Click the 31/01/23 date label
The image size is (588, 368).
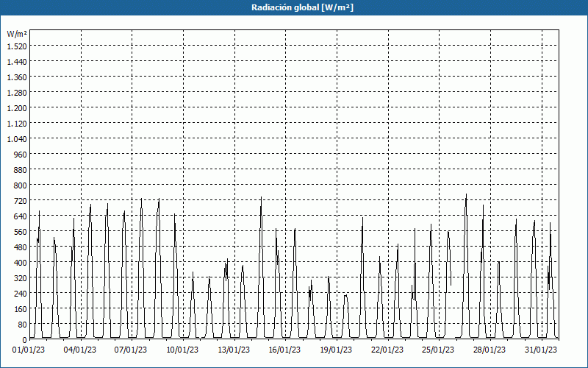pyautogui.click(x=541, y=350)
